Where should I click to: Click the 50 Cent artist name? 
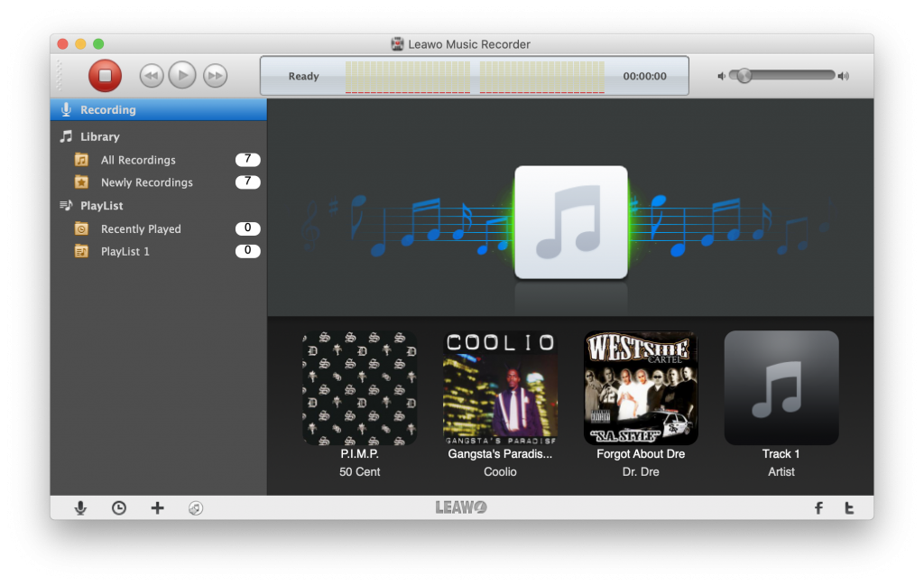point(359,471)
